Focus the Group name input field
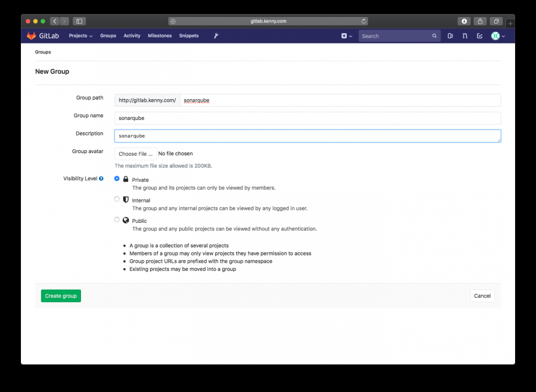Image resolution: width=536 pixels, height=392 pixels. 308,118
